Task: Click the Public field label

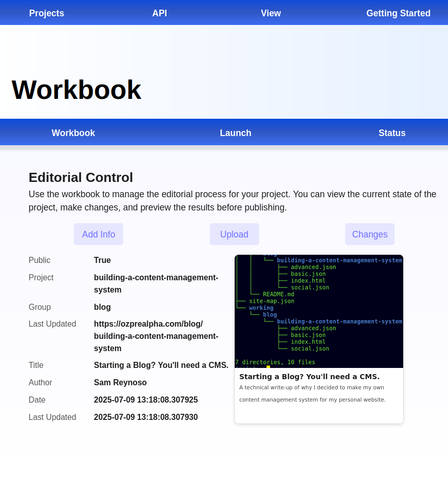Action: click(x=40, y=260)
